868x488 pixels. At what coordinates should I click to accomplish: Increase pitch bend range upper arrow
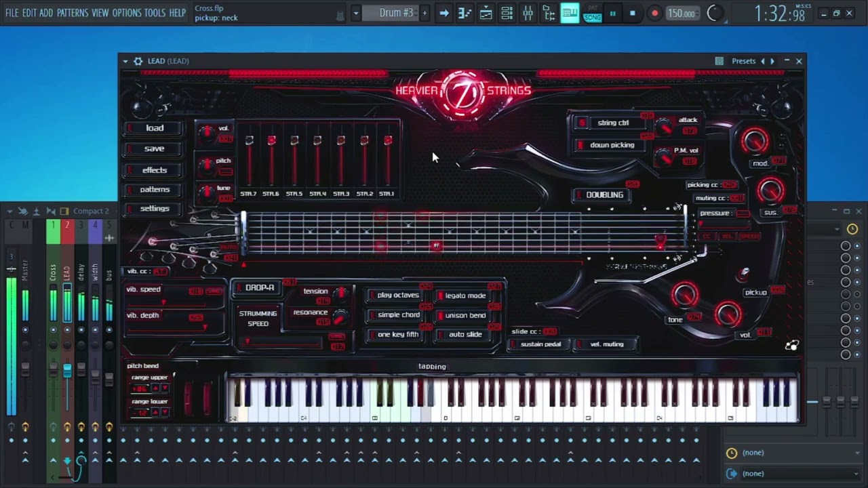[x=155, y=388]
